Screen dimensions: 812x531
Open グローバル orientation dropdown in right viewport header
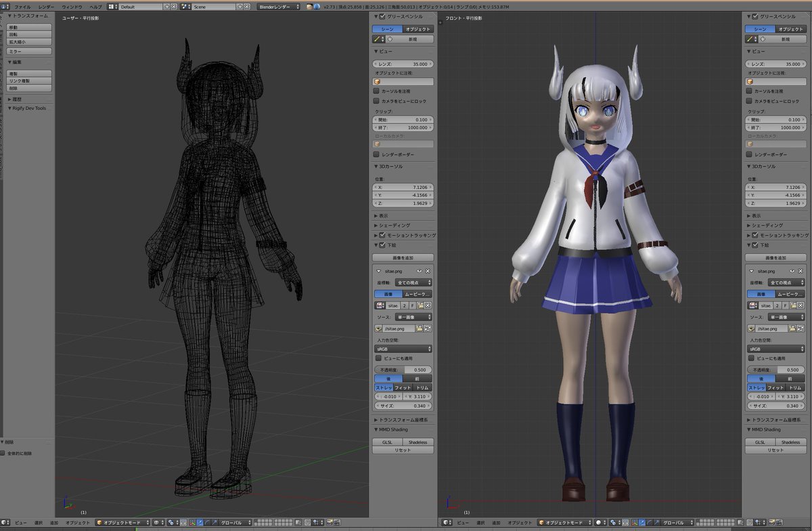(x=677, y=523)
